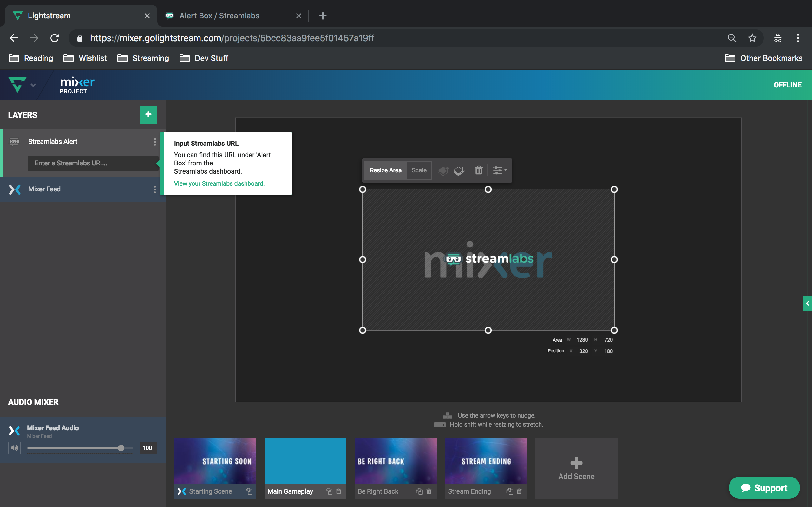
Task: Open Support chat
Action: [x=764, y=488]
